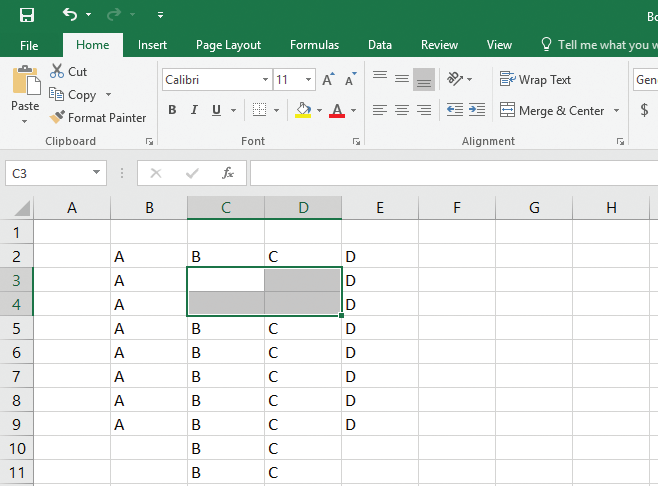Click the Copy button
The image size is (658, 486).
point(73,94)
